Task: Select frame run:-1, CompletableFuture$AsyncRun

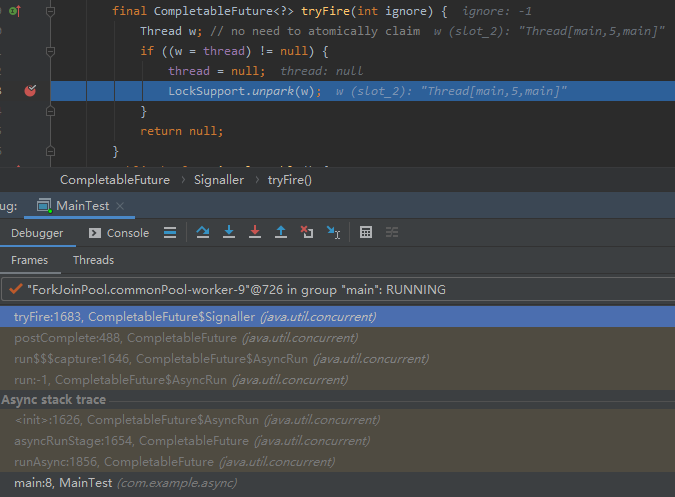Action: pyautogui.click(x=338, y=380)
